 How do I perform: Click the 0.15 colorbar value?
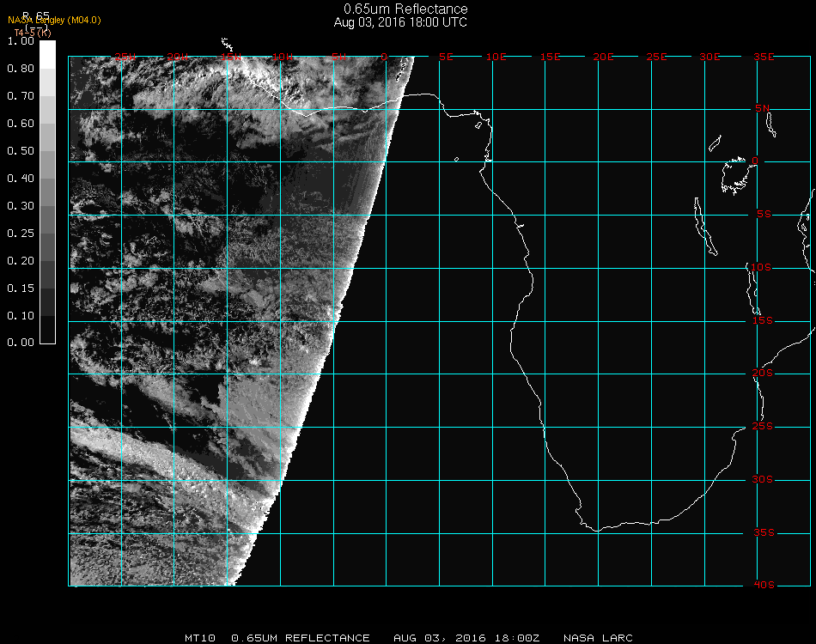pyautogui.click(x=21, y=289)
